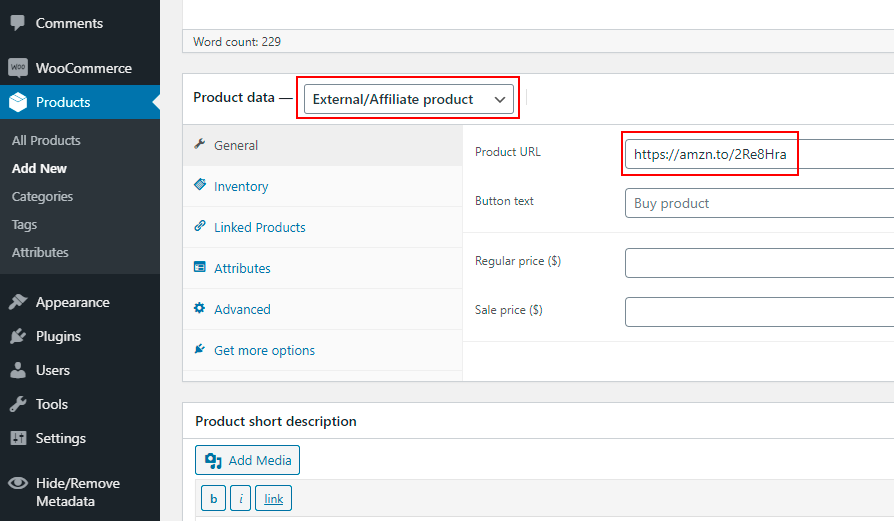
Task: Click the Products box icon in sidebar
Action: [x=18, y=102]
